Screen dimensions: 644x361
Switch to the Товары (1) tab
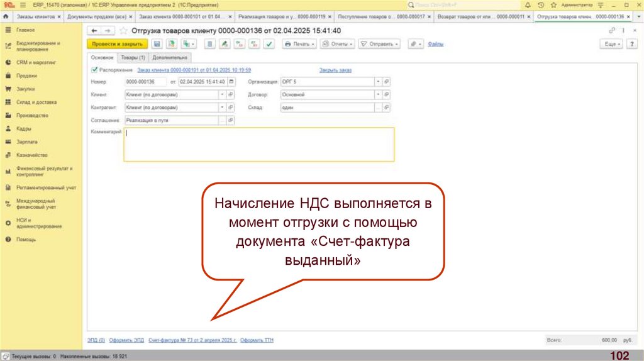coord(133,57)
